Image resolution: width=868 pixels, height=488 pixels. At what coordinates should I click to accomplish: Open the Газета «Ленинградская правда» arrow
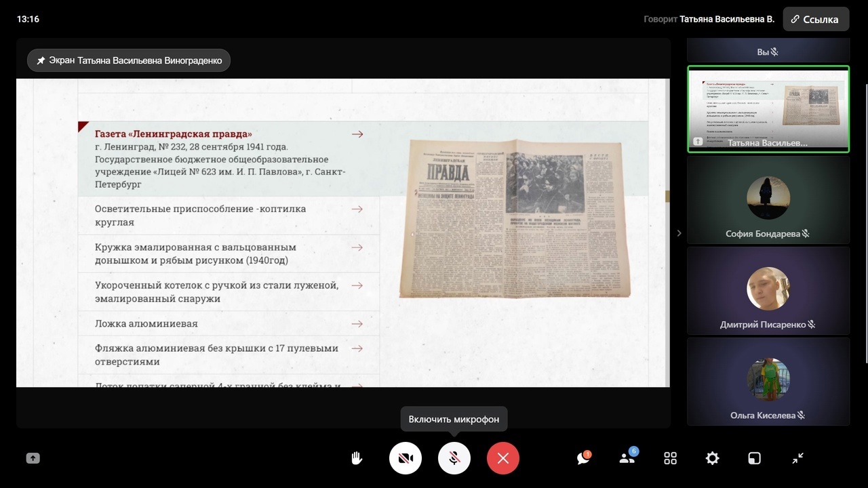[357, 134]
